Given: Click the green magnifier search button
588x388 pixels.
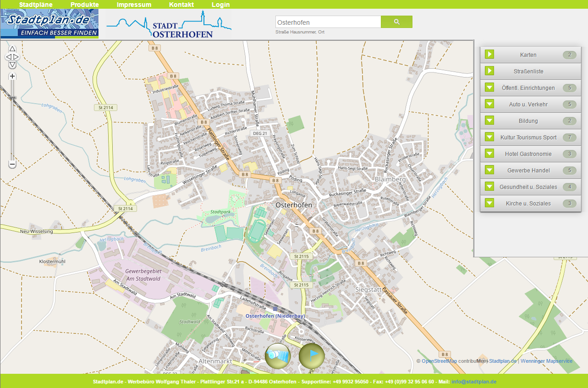Looking at the screenshot, I should [396, 22].
